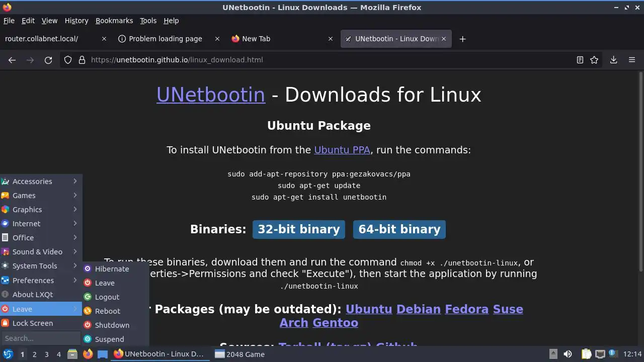Screen dimensions: 644x362
Task: Open the Fedora packages link
Action: 467,309
